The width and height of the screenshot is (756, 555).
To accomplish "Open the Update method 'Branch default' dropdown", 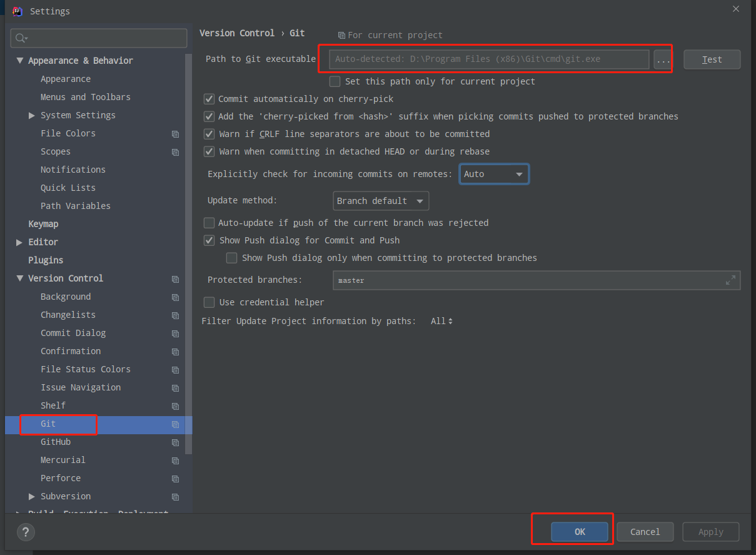I will [x=381, y=201].
